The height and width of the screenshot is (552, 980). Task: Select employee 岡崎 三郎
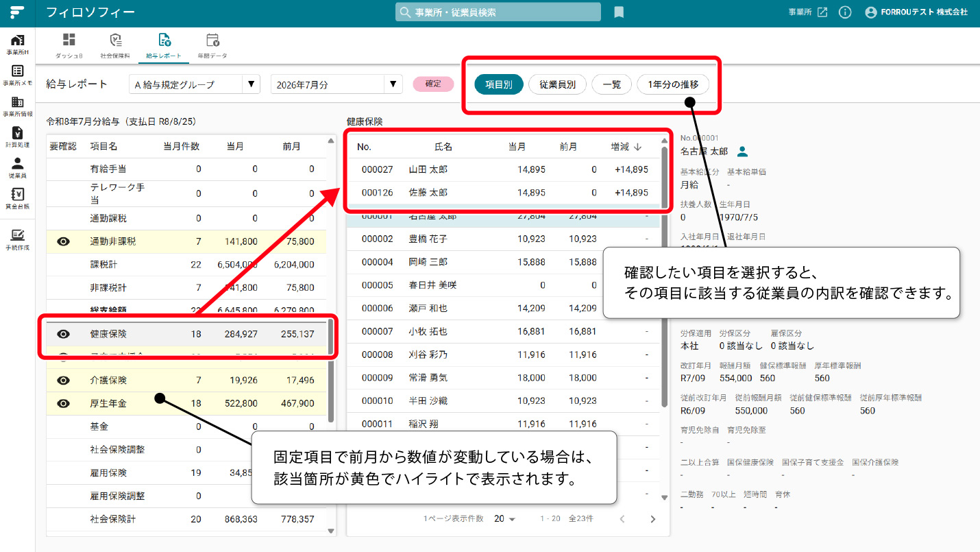[503, 262]
